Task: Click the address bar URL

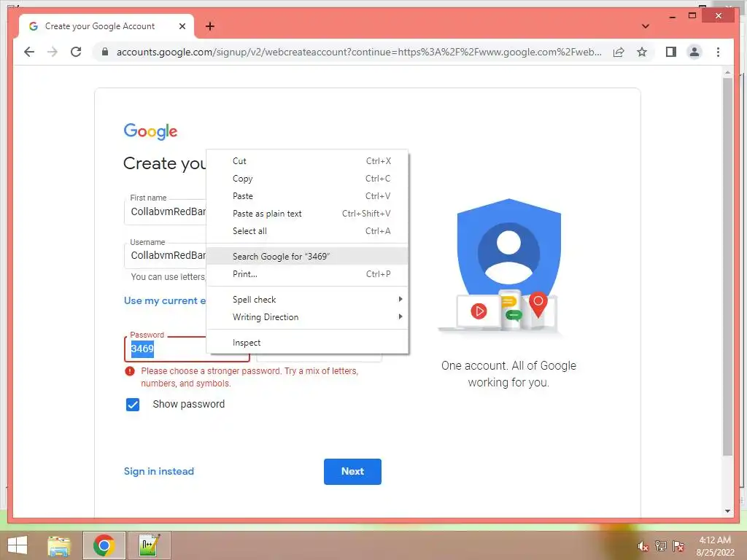Action: point(359,52)
